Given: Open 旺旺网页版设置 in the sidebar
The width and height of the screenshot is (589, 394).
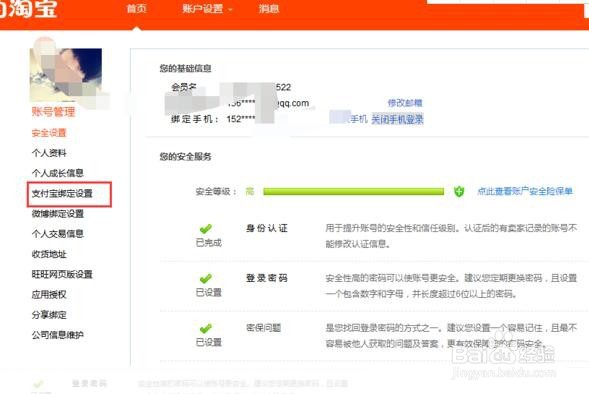Looking at the screenshot, I should pyautogui.click(x=62, y=275).
